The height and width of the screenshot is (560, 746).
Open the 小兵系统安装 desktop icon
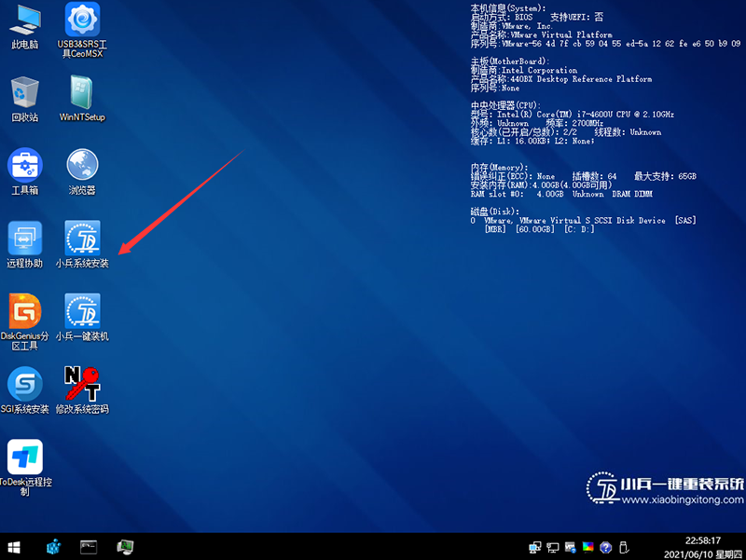click(x=82, y=239)
